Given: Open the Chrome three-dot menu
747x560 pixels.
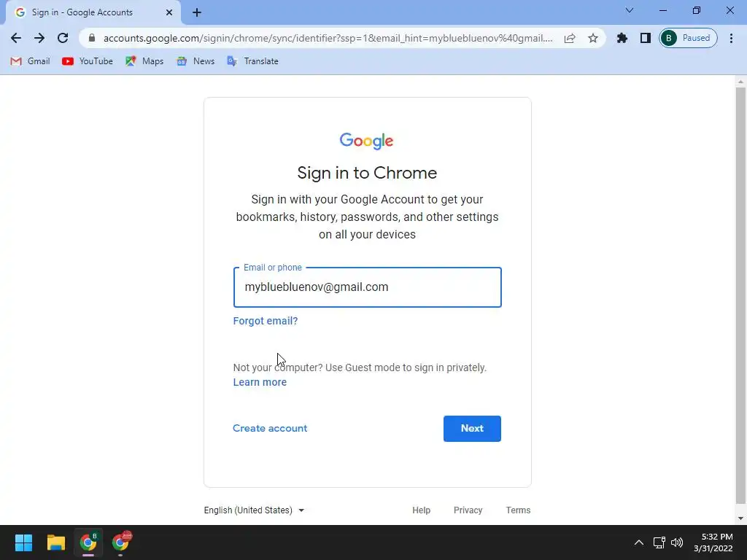Looking at the screenshot, I should pyautogui.click(x=731, y=38).
